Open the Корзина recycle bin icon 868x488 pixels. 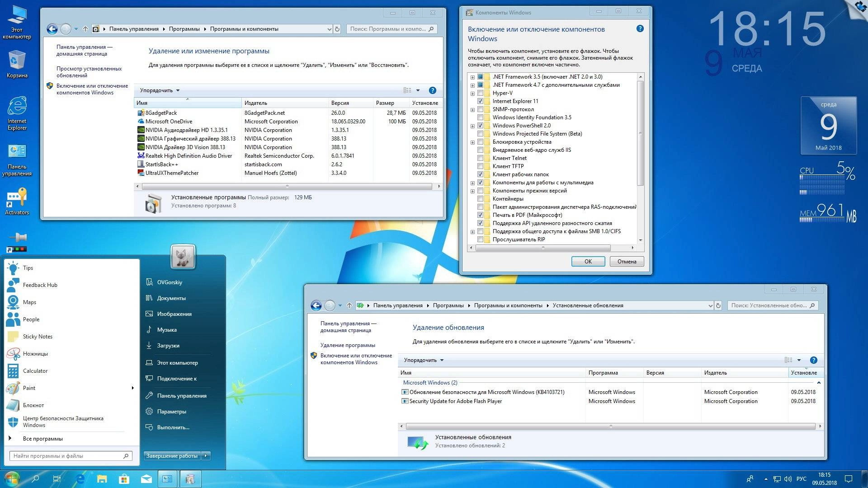coord(17,64)
